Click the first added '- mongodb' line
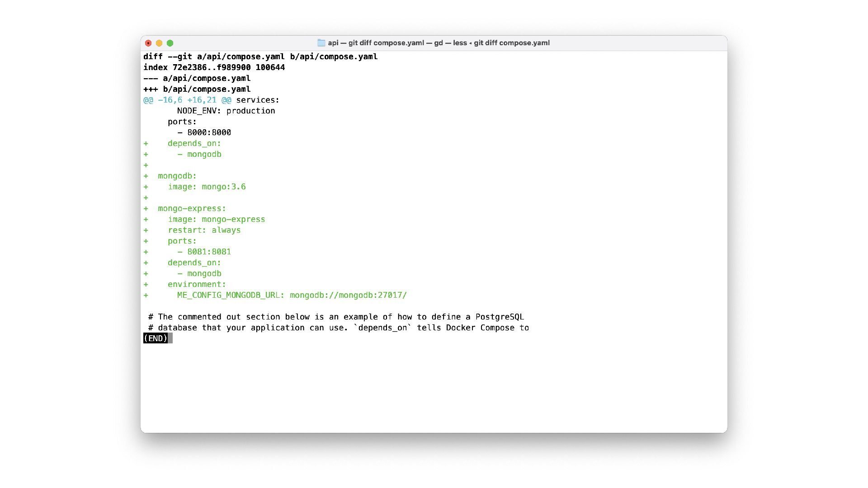Image resolution: width=868 pixels, height=488 pixels. point(199,154)
